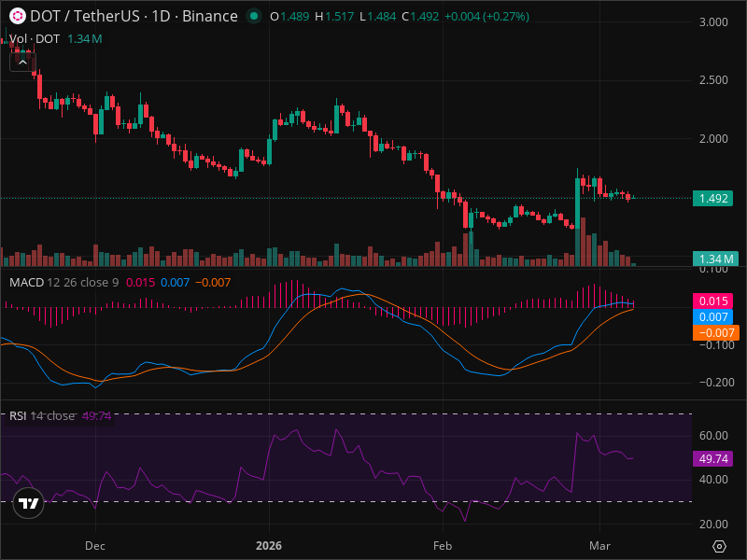Click the 1.34 M volume axis label
This screenshot has height=560, width=747.
click(715, 259)
